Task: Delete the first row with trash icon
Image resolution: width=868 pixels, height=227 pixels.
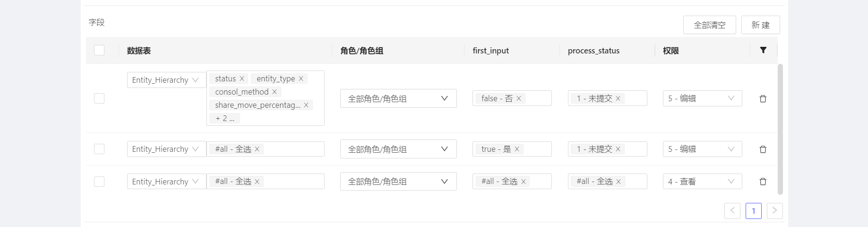Action: (763, 99)
